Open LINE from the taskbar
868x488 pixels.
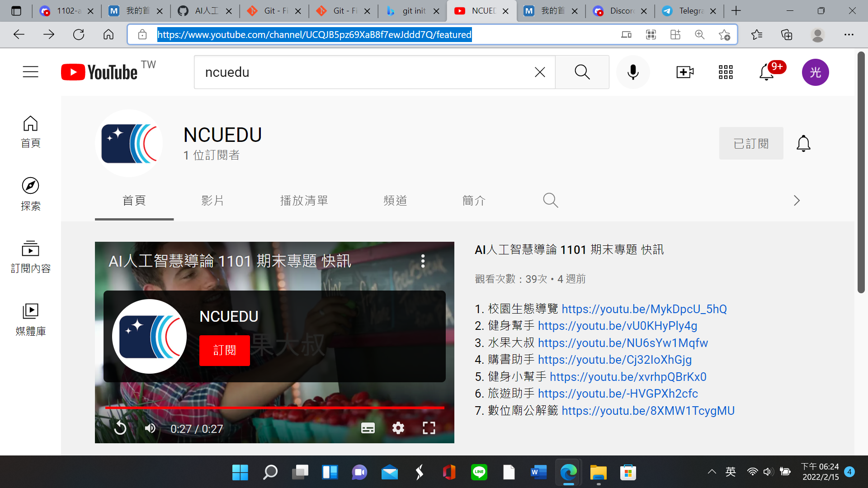pyautogui.click(x=479, y=472)
